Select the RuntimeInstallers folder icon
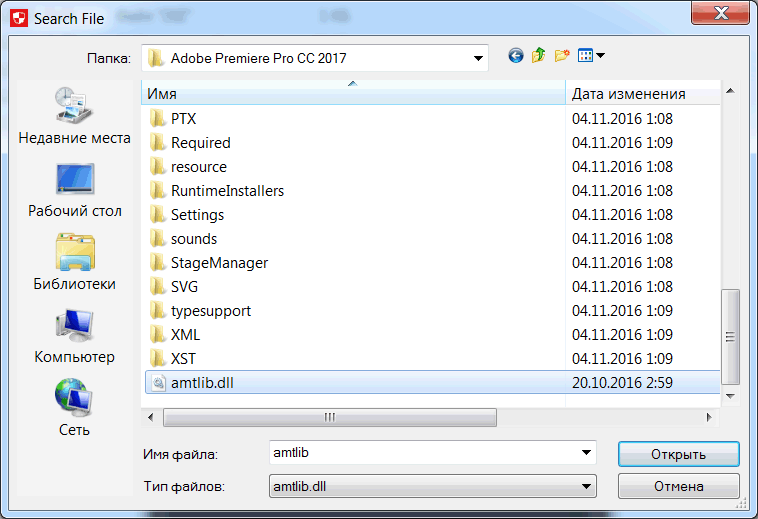The width and height of the screenshot is (758, 519). point(157,190)
